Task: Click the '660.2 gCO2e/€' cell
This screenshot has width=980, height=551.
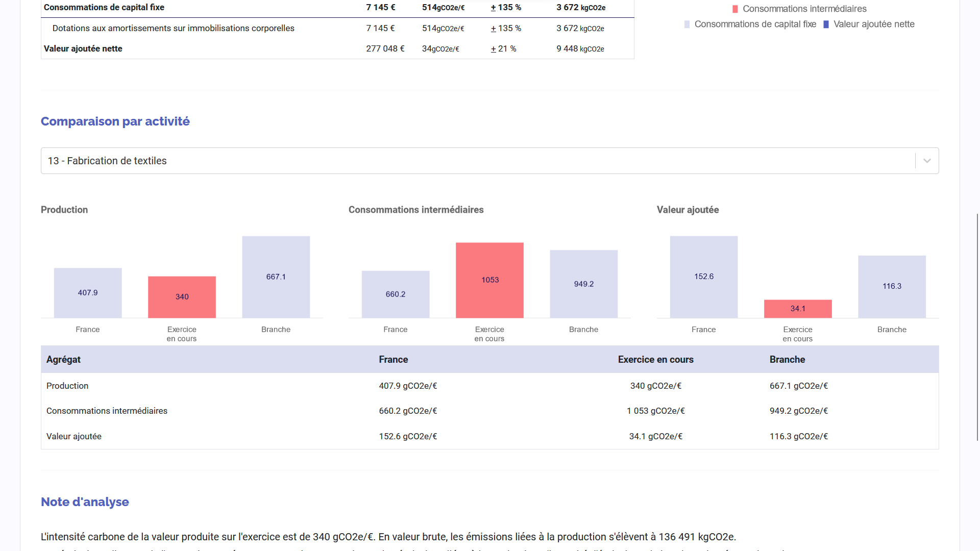Action: coord(408,411)
